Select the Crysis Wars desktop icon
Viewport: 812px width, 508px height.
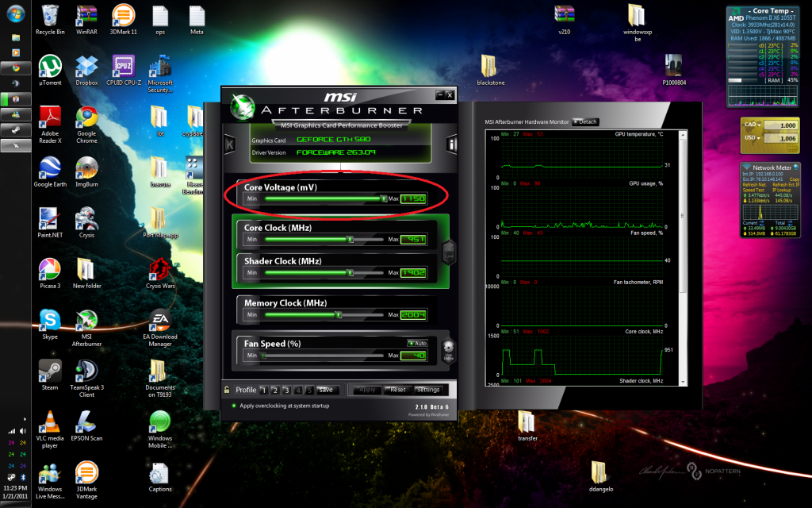click(160, 274)
